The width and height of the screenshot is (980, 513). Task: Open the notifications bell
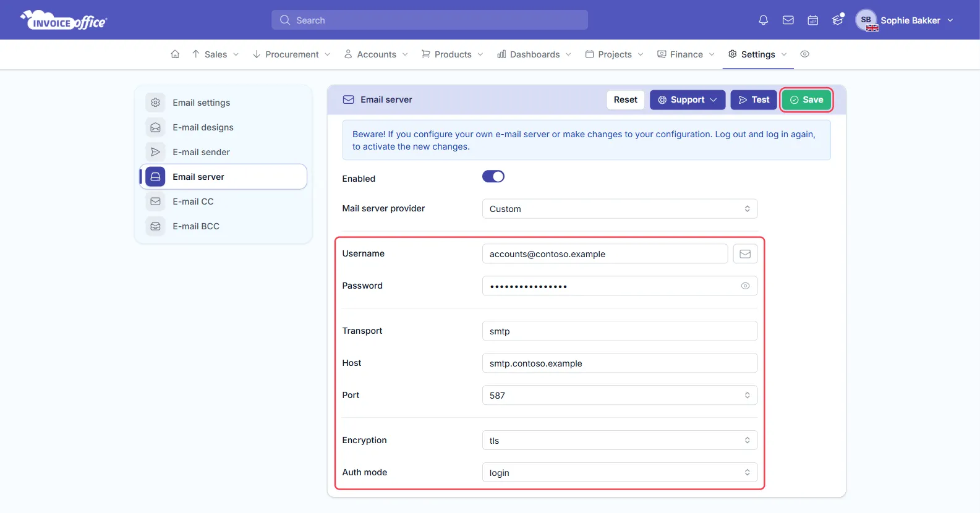coord(764,20)
